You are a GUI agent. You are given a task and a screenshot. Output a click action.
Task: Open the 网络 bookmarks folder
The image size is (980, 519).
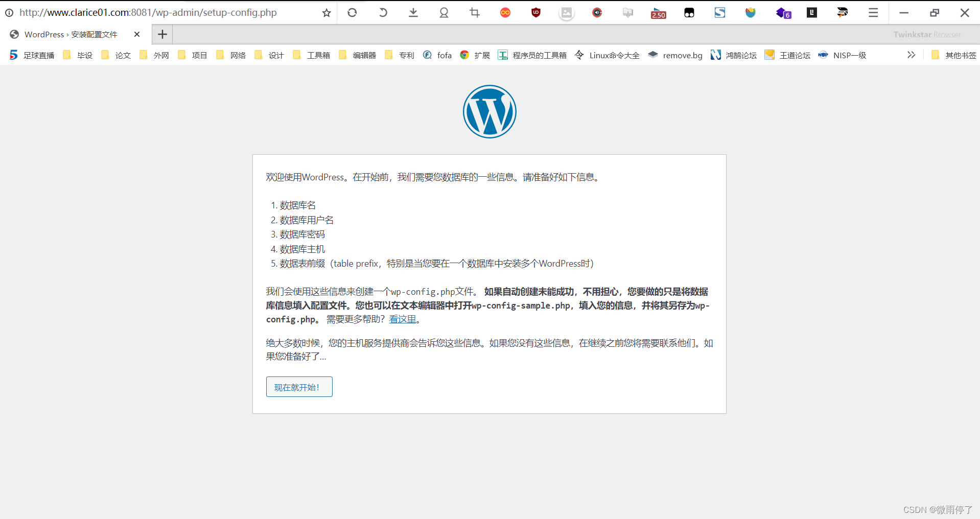click(231, 55)
